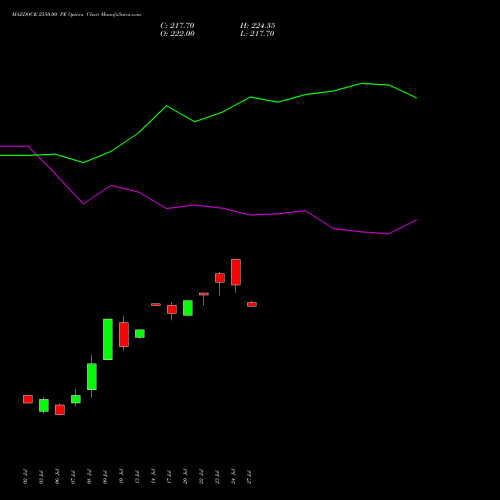Select the low value L: 217.70

tap(257, 34)
